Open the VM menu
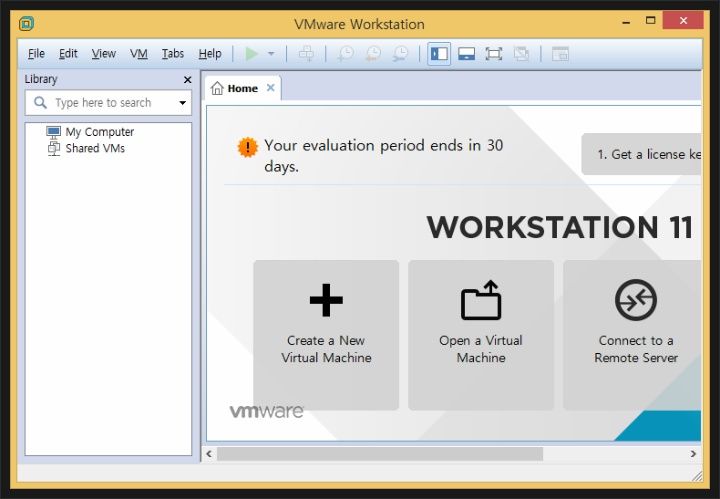720x499 pixels. point(138,54)
